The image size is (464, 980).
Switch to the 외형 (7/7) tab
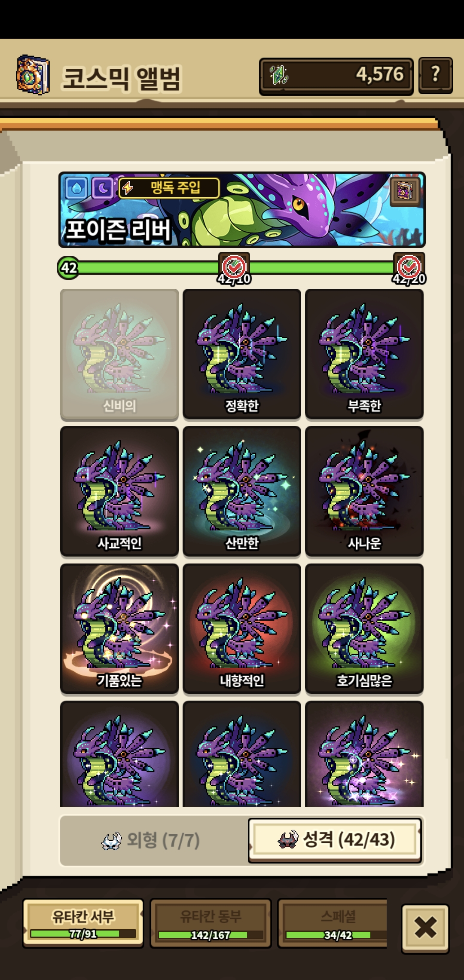[x=154, y=841]
